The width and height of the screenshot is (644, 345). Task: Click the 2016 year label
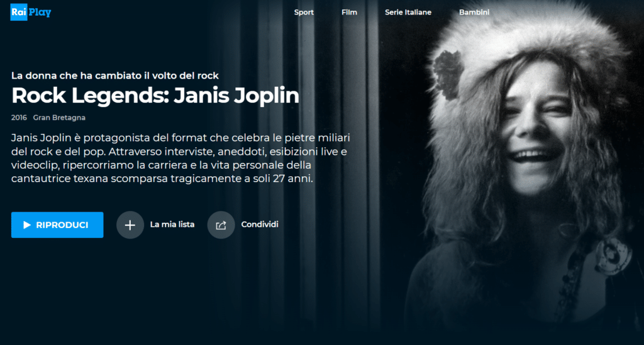click(x=19, y=118)
